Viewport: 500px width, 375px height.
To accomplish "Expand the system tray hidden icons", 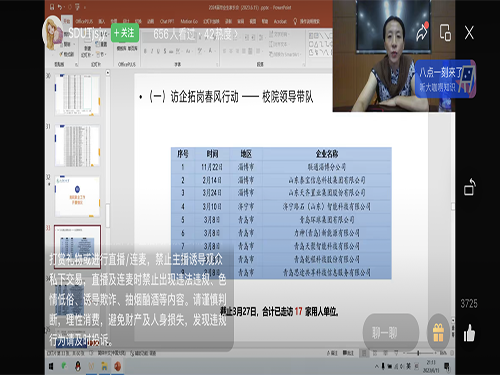I will click(377, 366).
